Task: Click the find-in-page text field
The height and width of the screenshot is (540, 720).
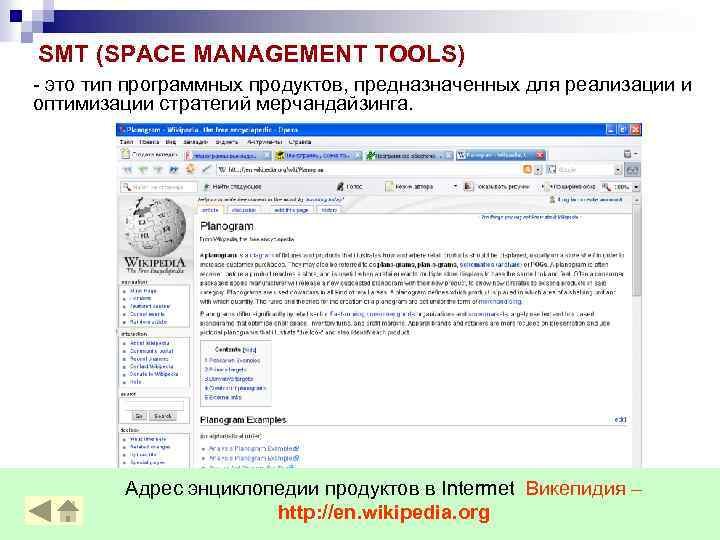Action: click(x=159, y=187)
